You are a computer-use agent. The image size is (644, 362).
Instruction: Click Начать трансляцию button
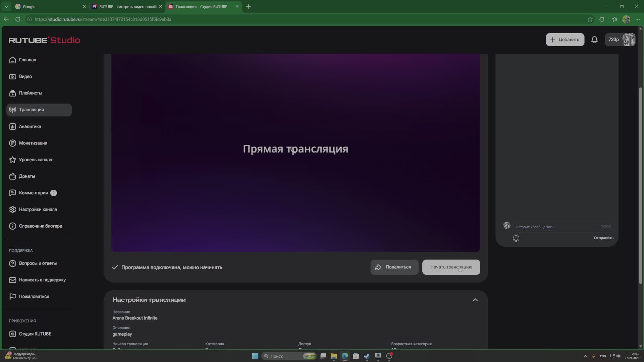[451, 267]
